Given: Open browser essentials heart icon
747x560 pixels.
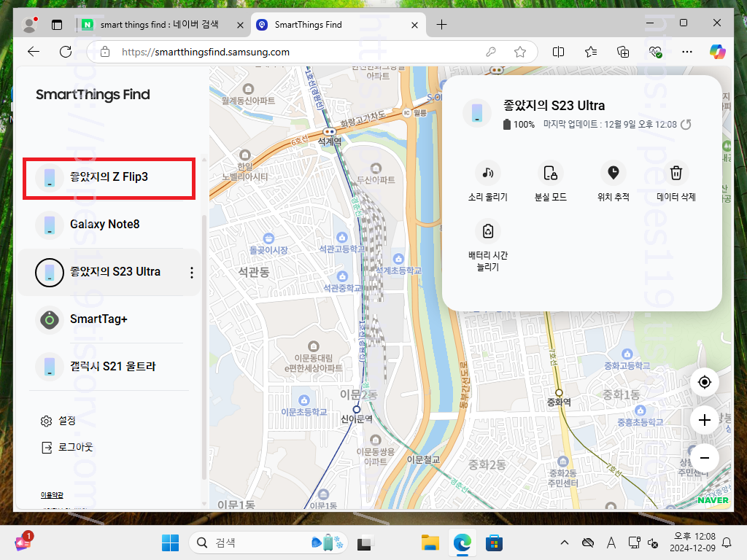Looking at the screenshot, I should click(x=656, y=52).
